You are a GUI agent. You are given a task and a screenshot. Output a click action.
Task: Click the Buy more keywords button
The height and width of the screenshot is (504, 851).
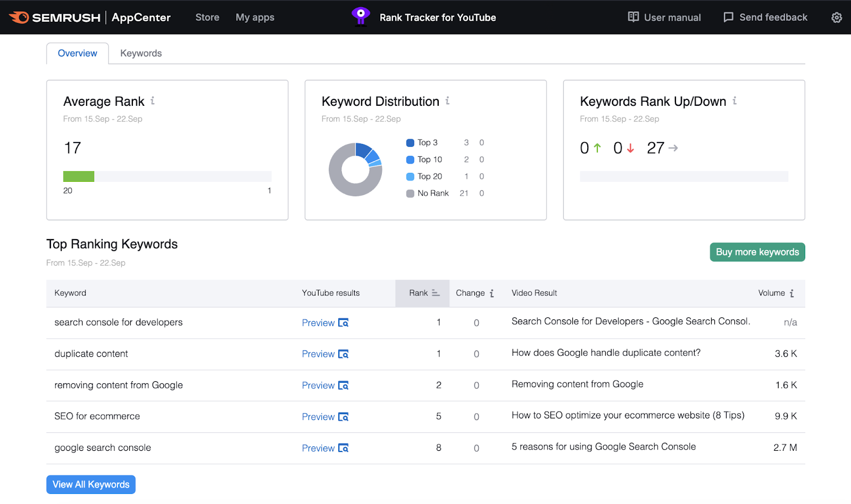[x=757, y=252]
